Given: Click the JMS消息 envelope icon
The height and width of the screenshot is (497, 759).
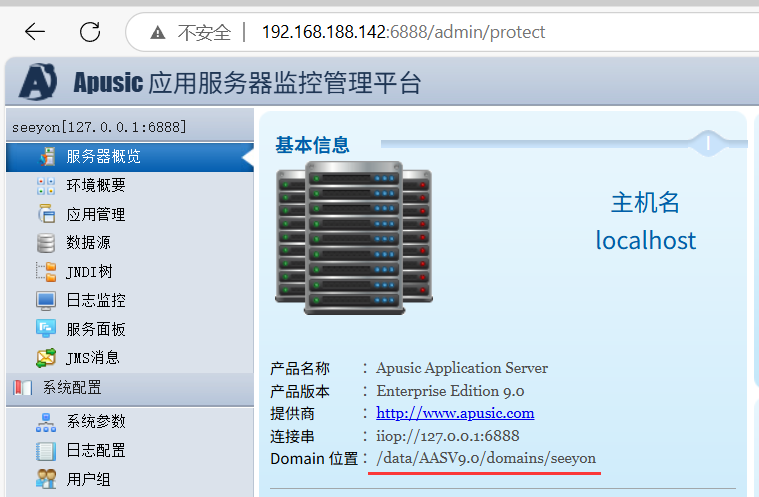Looking at the screenshot, I should coord(46,358).
